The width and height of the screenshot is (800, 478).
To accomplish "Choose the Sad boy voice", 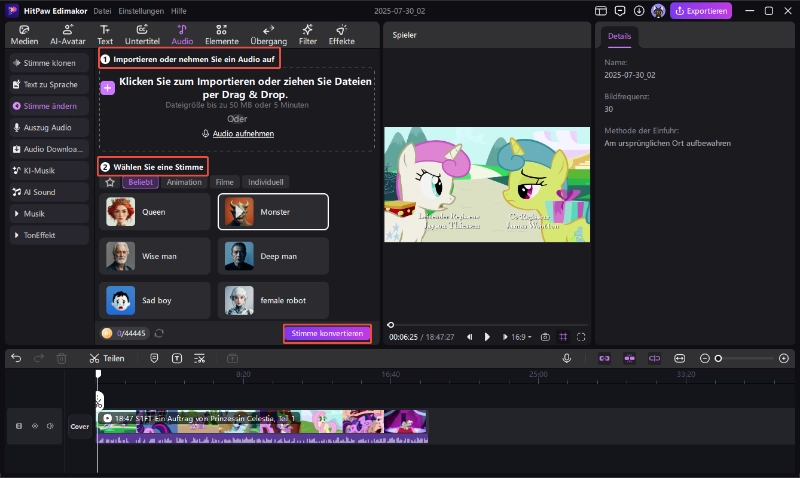I will (x=155, y=300).
